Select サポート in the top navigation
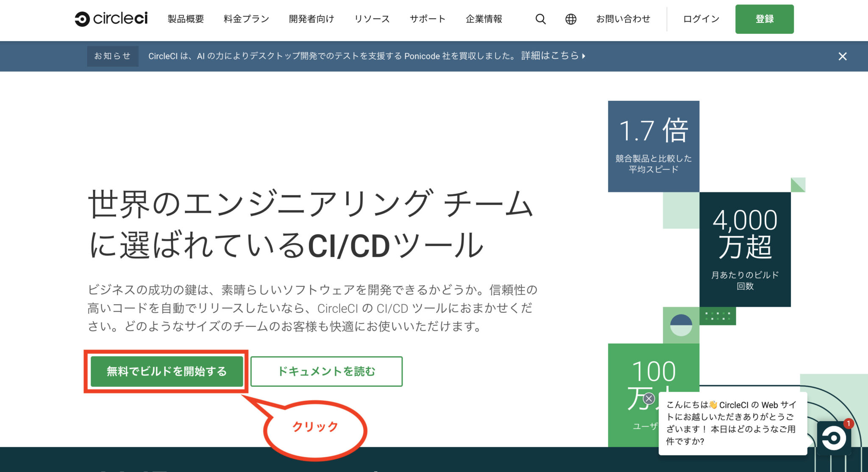 (x=427, y=19)
